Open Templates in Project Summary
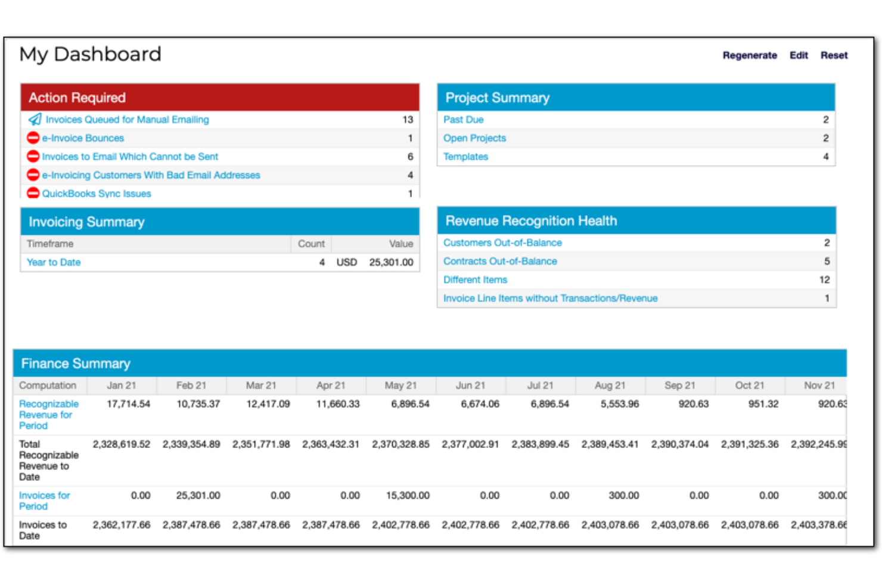The height and width of the screenshot is (588, 882). click(465, 156)
